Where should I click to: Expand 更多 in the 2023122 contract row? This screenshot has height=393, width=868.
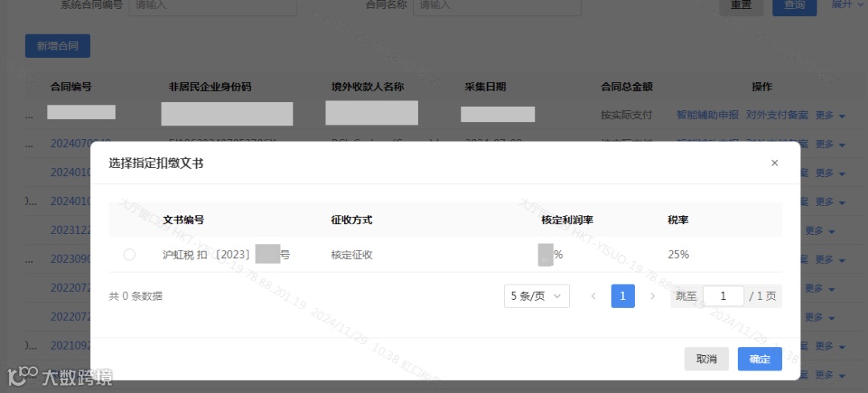pos(820,231)
